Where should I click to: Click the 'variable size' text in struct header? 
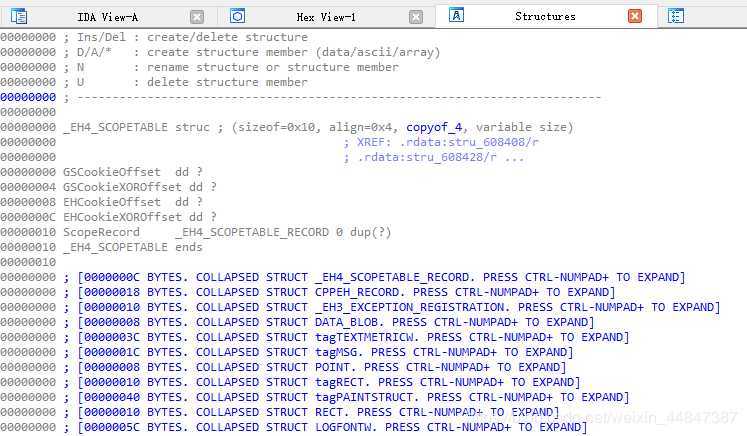[x=521, y=127]
